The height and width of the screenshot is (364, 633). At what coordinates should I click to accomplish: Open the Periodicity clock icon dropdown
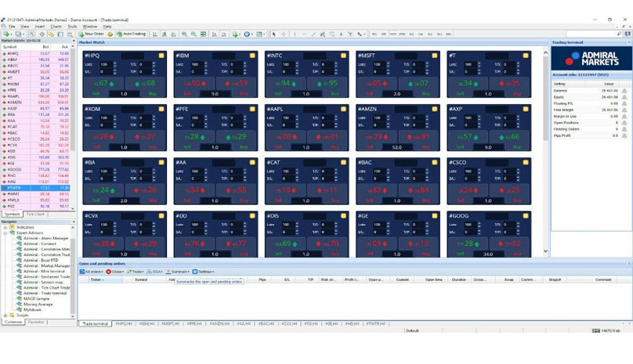tap(248, 34)
